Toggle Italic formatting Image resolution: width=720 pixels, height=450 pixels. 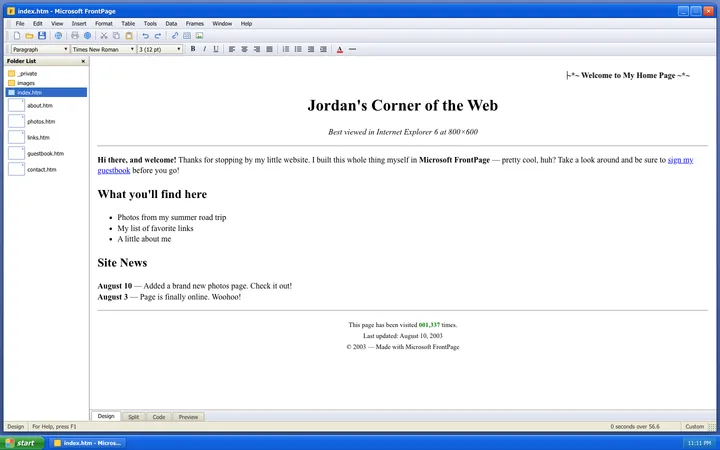[204, 49]
